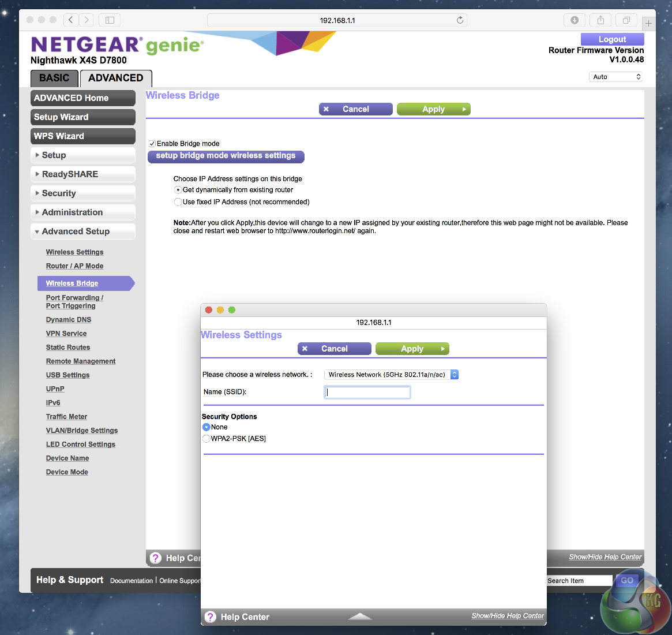
Task: Click inside the Name (SSID) field
Action: 367,392
